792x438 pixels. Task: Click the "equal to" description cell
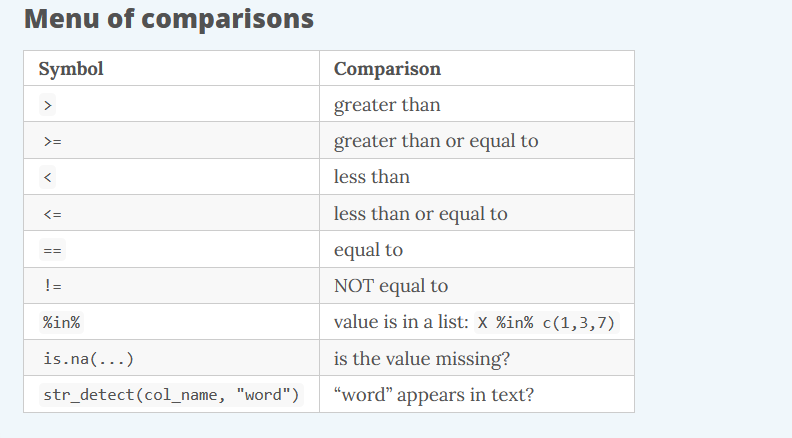tap(477, 250)
